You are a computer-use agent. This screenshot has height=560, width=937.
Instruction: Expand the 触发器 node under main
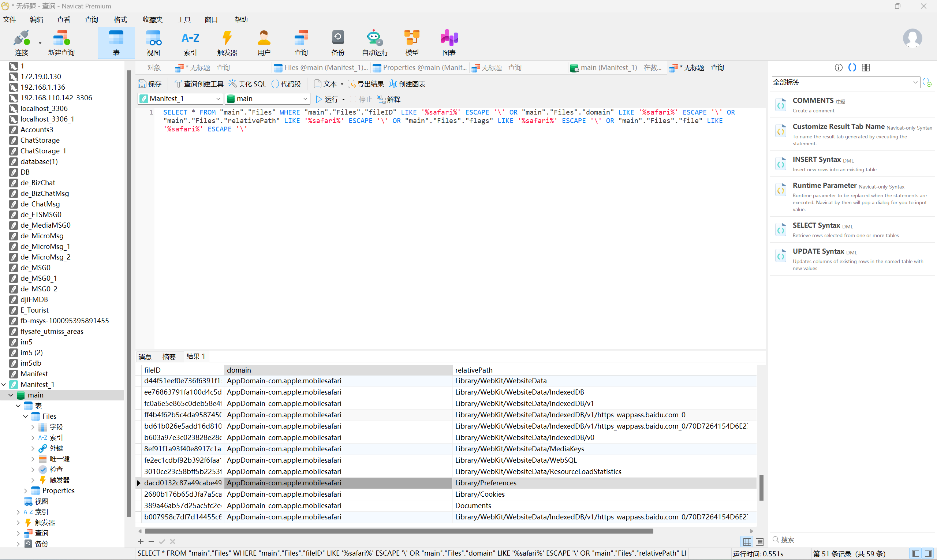tap(18, 523)
